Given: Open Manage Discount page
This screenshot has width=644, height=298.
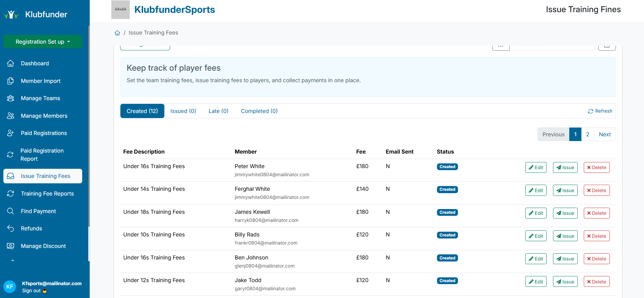Looking at the screenshot, I should click(43, 246).
